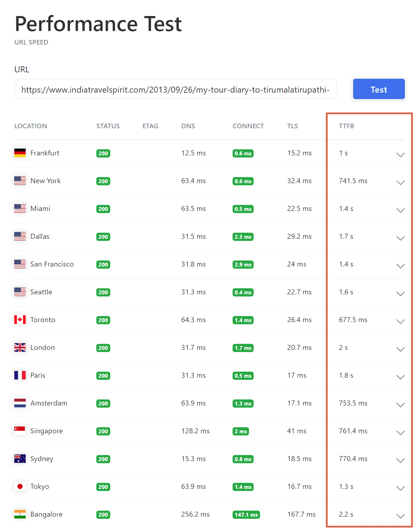417x532 pixels.
Task: Click the 12.5 ms DNS value
Action: point(193,153)
